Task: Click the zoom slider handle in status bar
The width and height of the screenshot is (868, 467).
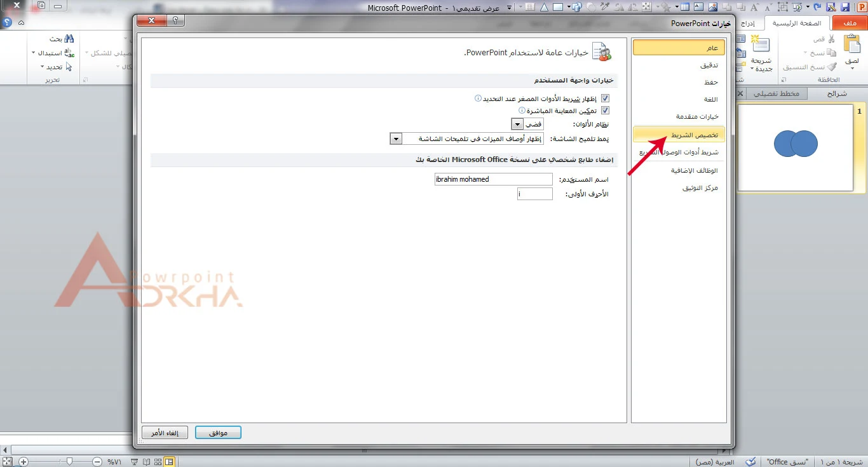Action: point(70,461)
